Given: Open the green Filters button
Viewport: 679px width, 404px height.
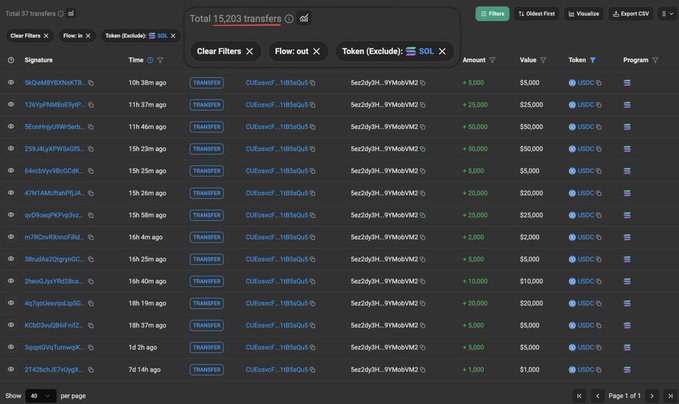Looking at the screenshot, I should tap(492, 14).
